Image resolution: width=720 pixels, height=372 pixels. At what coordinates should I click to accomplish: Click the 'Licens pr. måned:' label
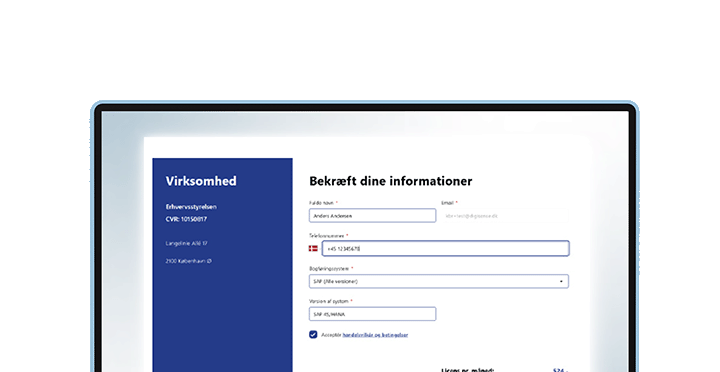(468, 370)
